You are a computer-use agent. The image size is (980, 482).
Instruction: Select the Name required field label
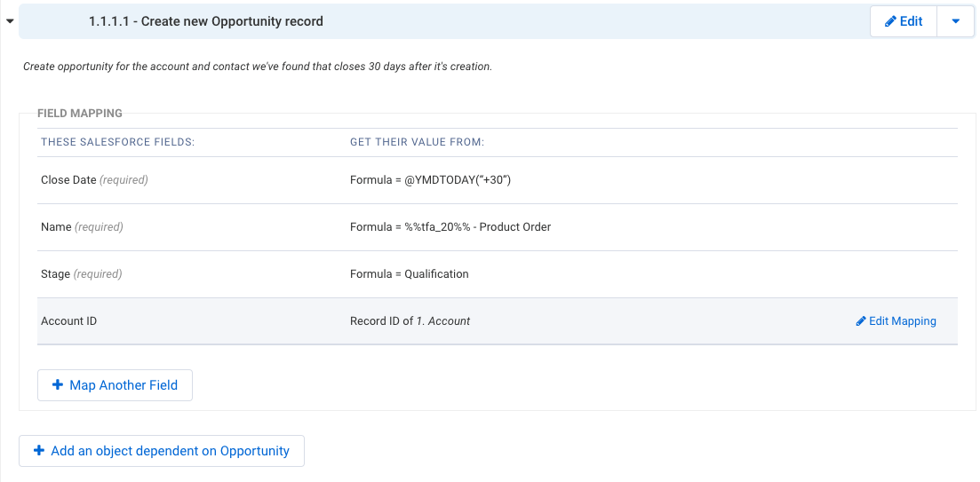[82, 227]
